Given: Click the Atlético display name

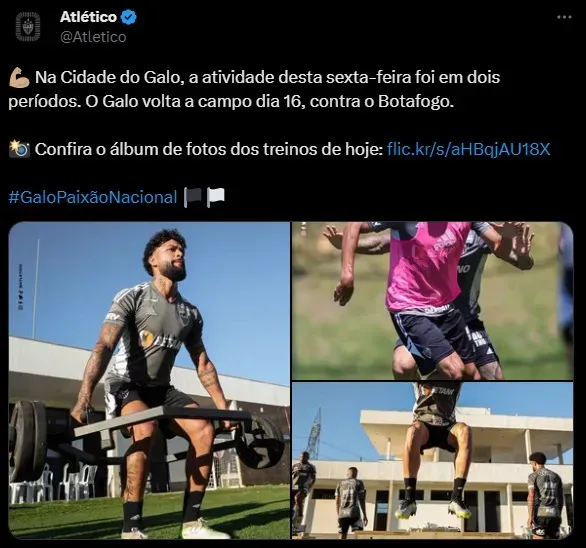Looking at the screenshot, I should click(89, 17).
